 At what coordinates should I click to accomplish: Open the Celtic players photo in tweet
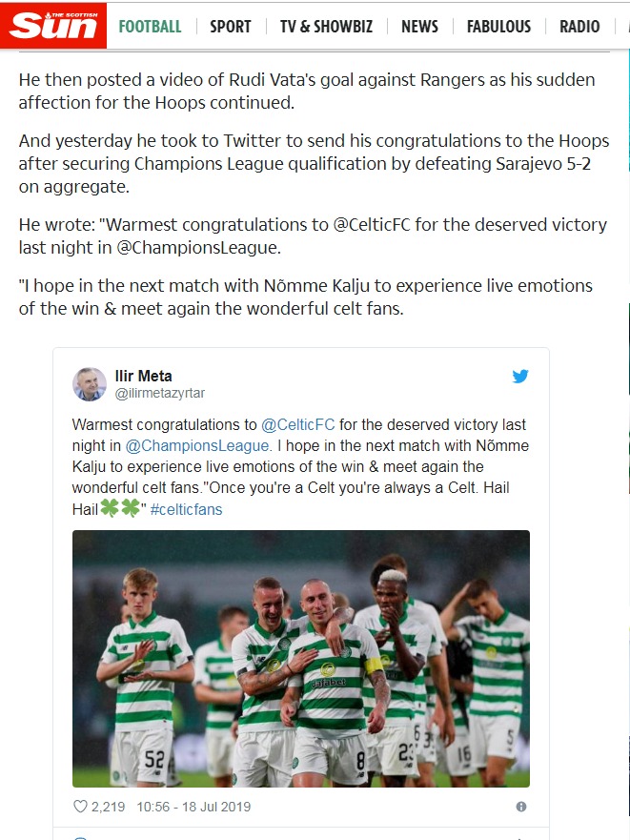pyautogui.click(x=301, y=658)
